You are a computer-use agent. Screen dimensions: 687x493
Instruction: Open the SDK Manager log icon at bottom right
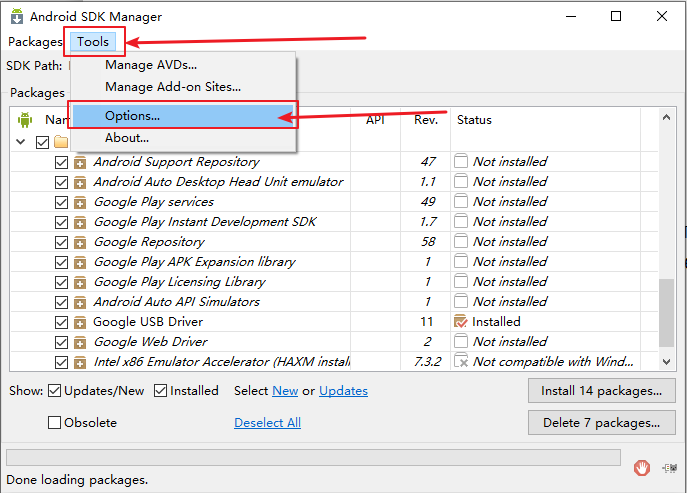coord(669,468)
